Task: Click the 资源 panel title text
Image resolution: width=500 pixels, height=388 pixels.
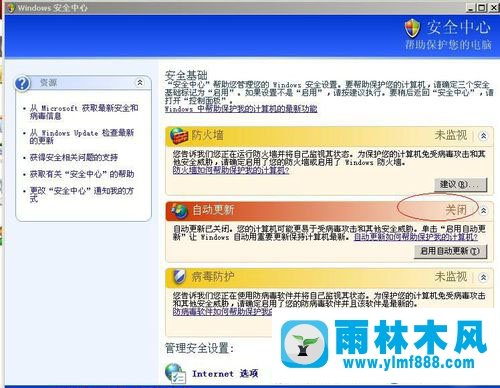Action: [49, 83]
